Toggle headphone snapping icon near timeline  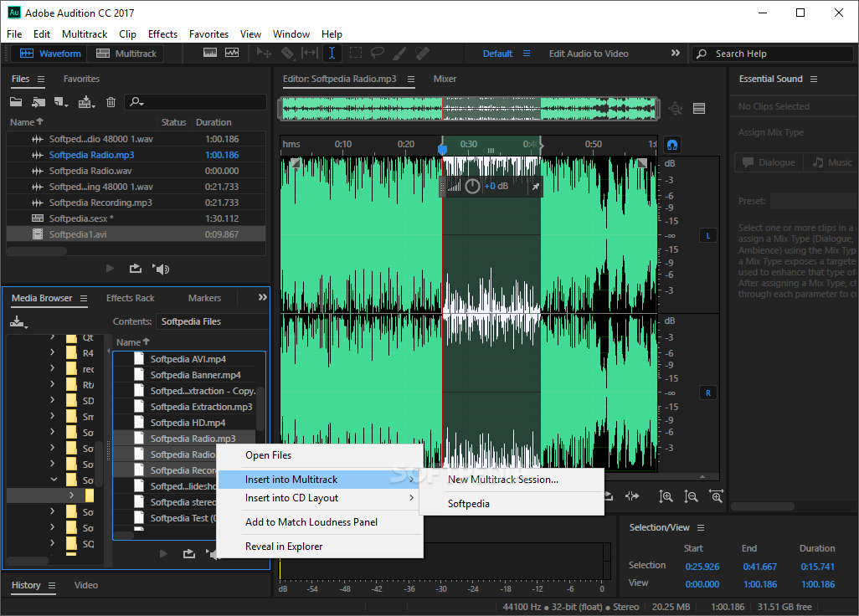point(672,145)
